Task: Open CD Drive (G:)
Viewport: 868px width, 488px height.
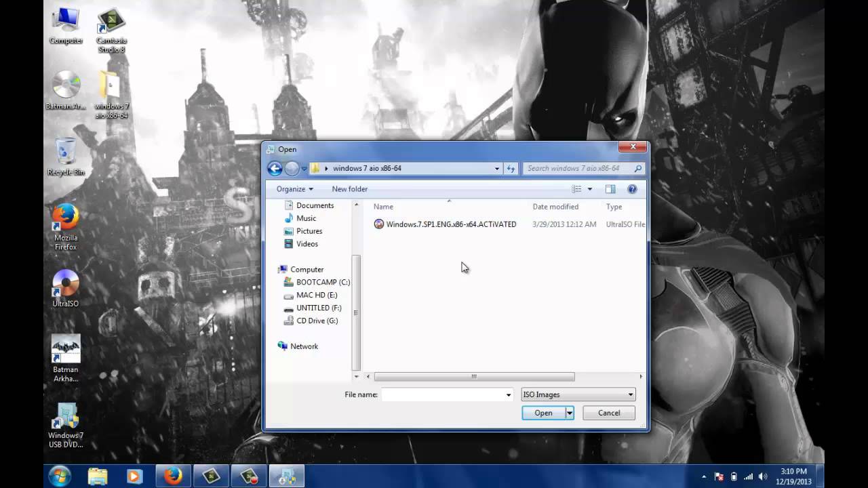Action: click(311, 321)
